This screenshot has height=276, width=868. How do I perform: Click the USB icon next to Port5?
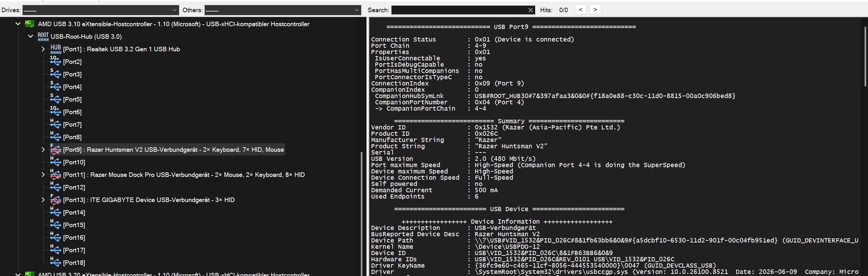pos(55,99)
